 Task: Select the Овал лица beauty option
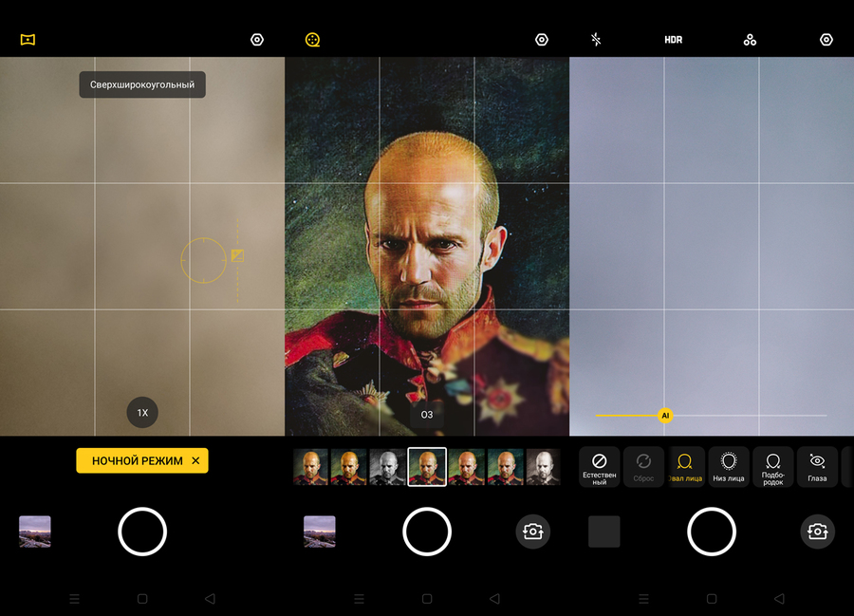click(x=684, y=467)
